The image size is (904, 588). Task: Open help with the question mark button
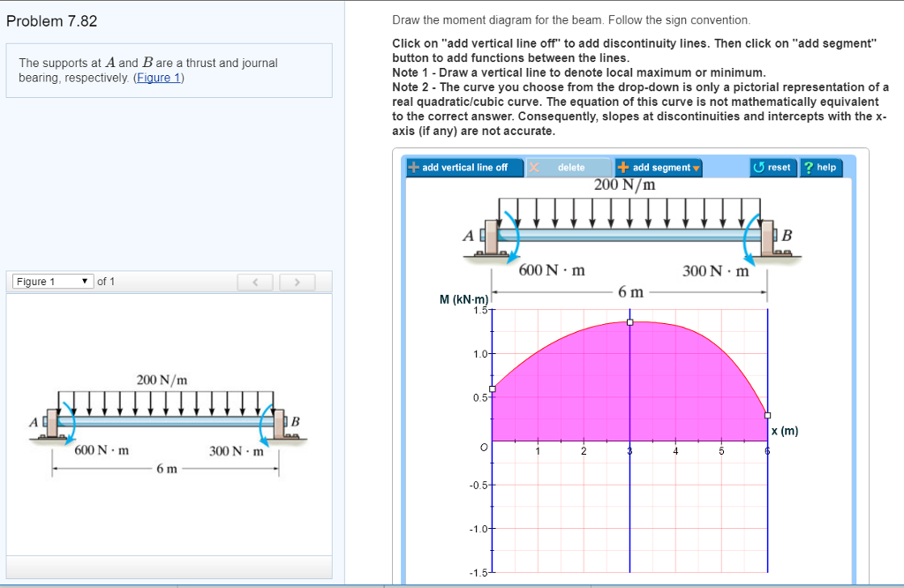pos(820,168)
